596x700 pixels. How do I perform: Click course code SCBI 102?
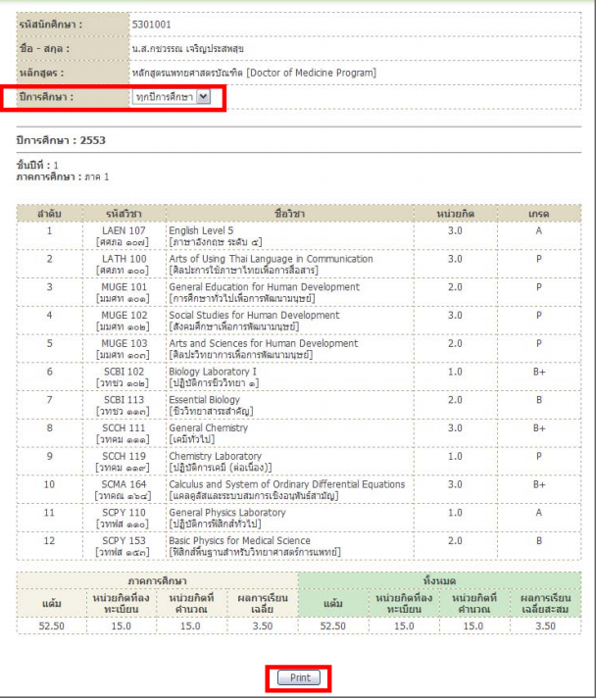pyautogui.click(x=124, y=372)
